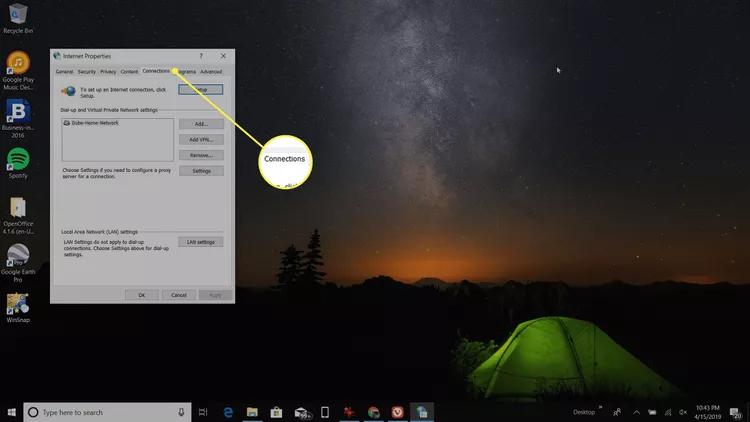Click the Desktop toolbar label in taskbar

tap(584, 412)
